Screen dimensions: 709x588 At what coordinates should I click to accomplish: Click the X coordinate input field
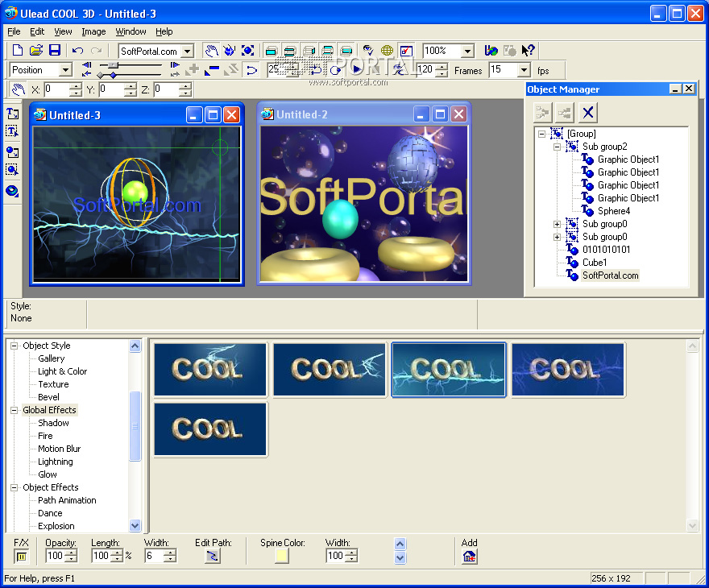tap(56, 89)
